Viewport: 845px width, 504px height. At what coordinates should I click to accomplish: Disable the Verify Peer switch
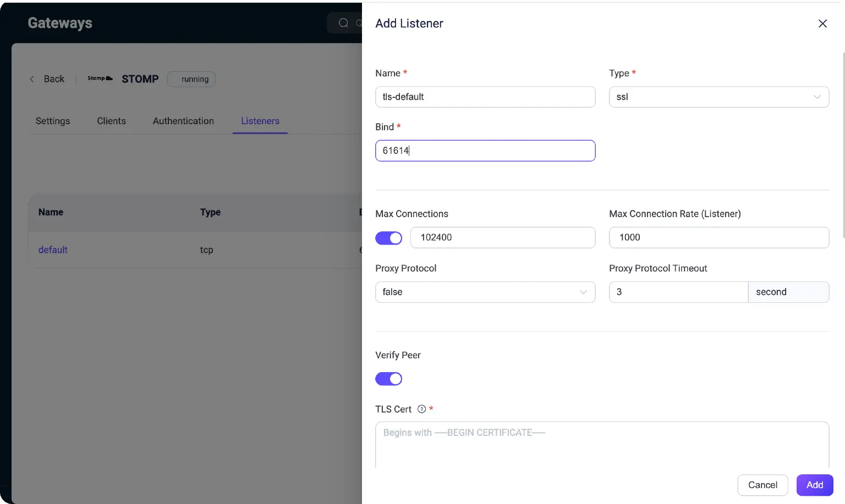tap(388, 379)
